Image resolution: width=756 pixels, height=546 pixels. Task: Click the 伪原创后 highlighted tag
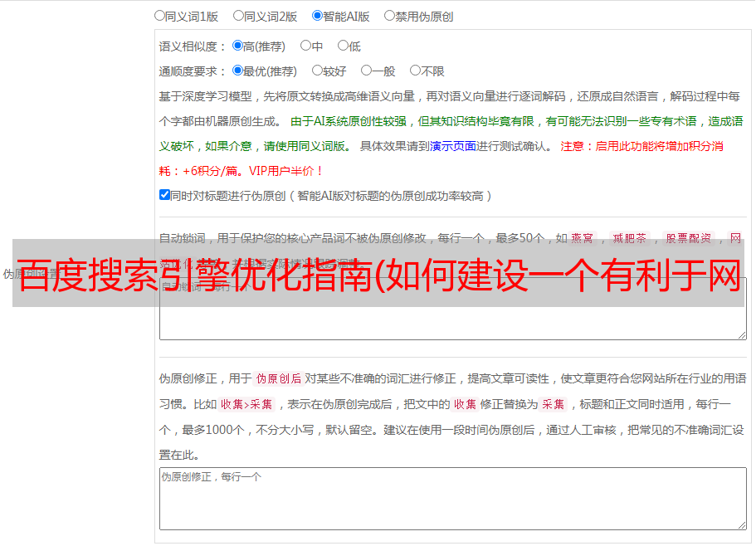[279, 378]
